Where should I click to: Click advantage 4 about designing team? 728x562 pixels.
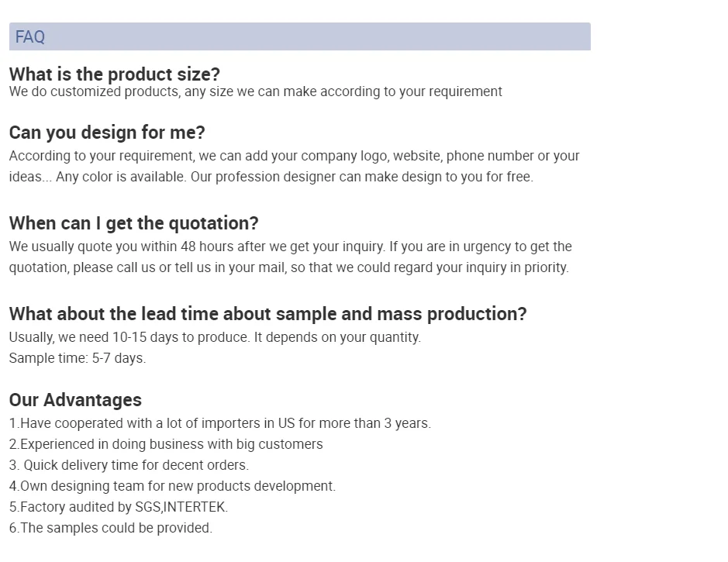172,486
